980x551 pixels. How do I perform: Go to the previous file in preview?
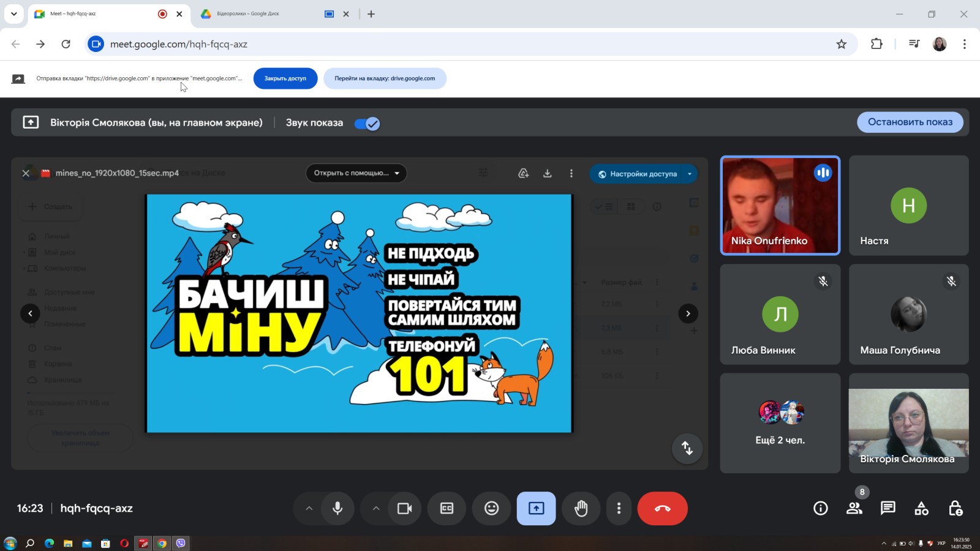point(30,313)
